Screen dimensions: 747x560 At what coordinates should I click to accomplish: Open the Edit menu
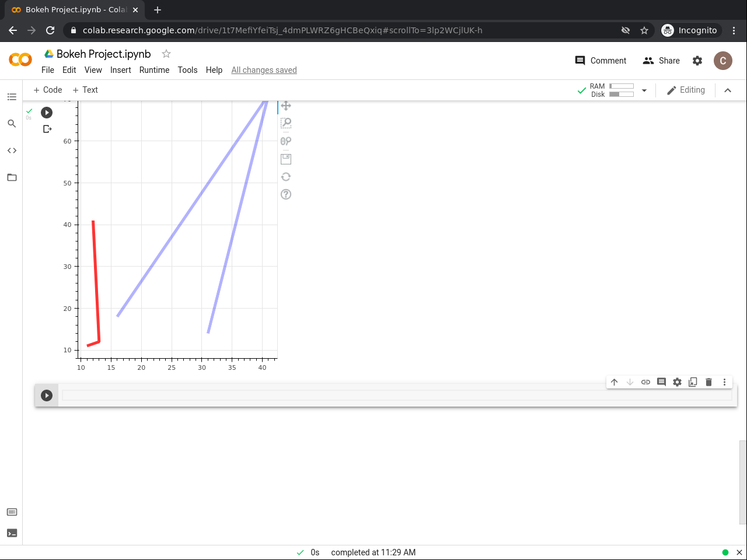pyautogui.click(x=69, y=70)
